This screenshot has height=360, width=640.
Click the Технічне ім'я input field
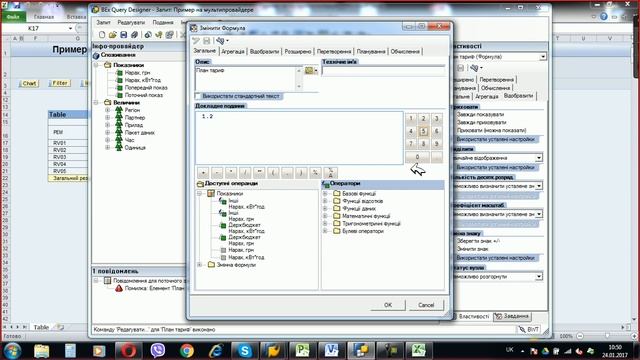[x=383, y=71]
